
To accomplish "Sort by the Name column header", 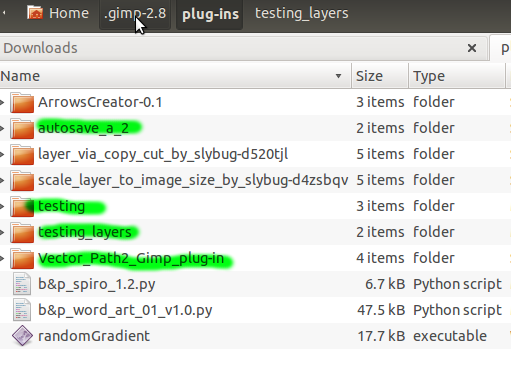I will coord(176,76).
